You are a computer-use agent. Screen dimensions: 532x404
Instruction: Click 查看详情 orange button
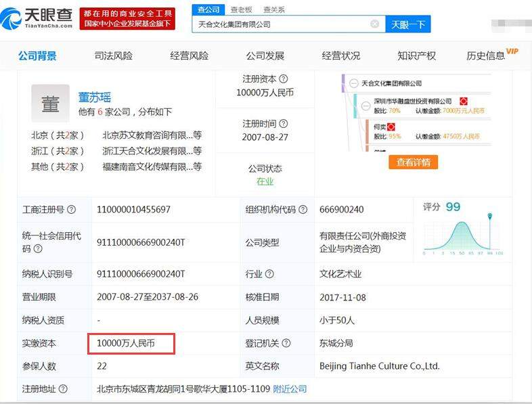point(414,162)
